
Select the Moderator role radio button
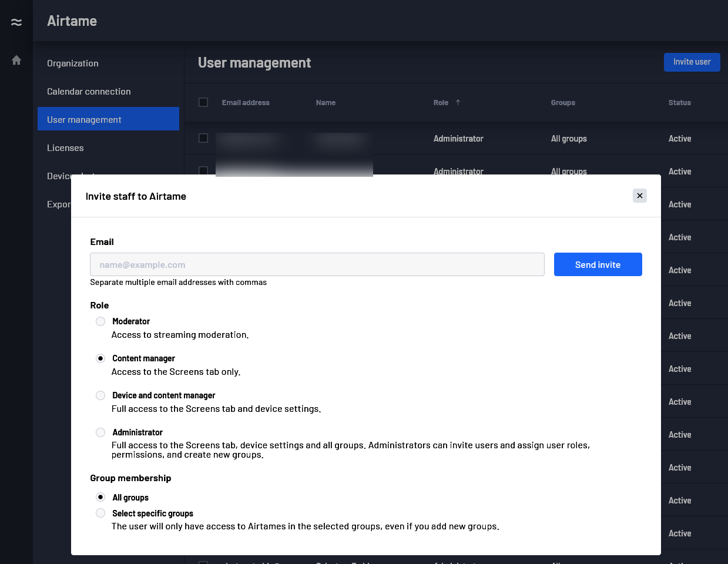coord(100,321)
